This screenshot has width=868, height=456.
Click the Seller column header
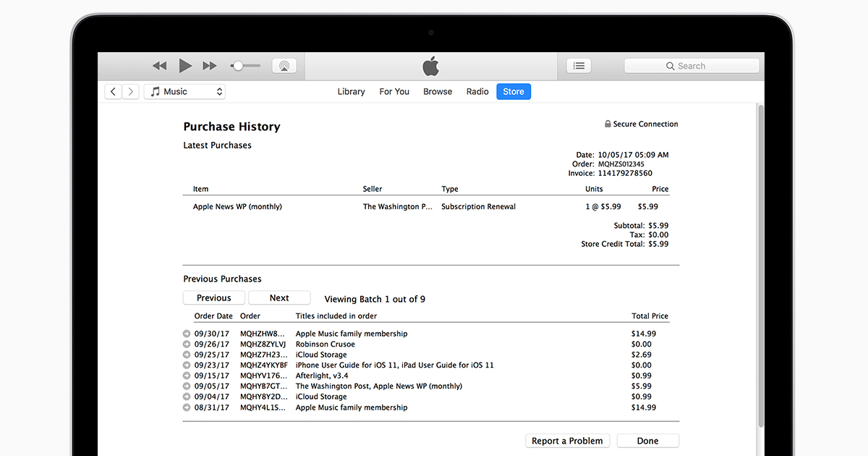tap(373, 189)
